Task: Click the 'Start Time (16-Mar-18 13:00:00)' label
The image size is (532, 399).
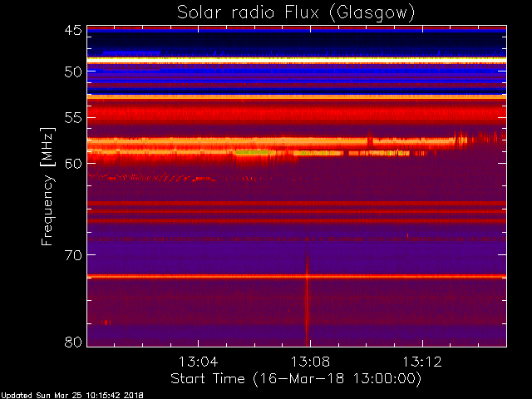Action: (296, 379)
